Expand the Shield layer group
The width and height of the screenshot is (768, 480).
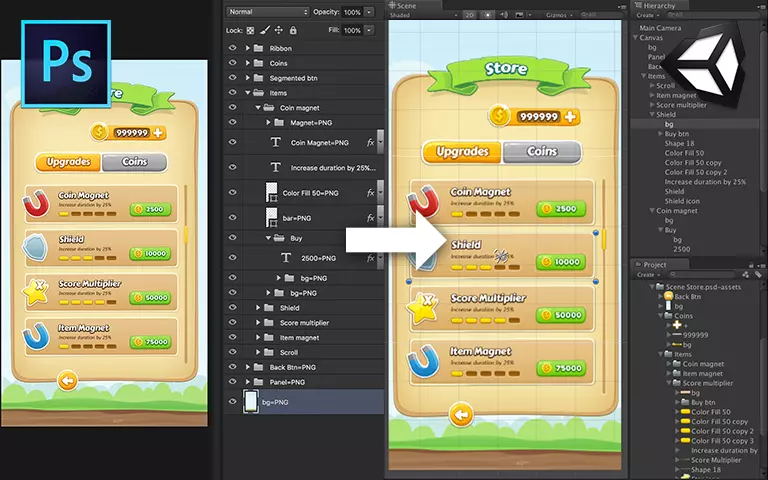point(257,308)
